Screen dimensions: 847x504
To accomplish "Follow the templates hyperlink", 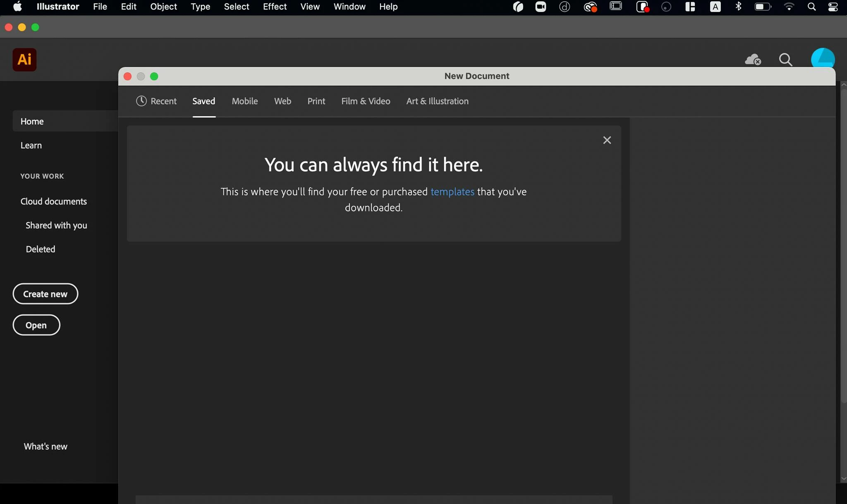I will click(x=452, y=192).
